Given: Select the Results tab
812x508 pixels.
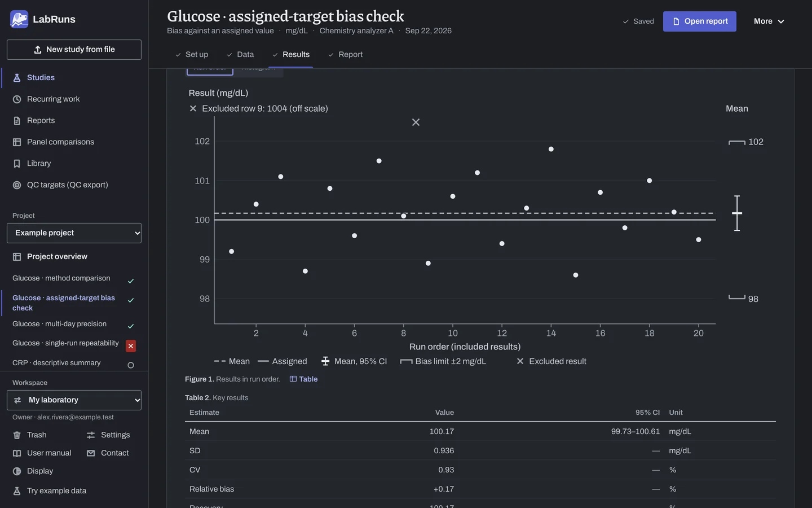Looking at the screenshot, I should pyautogui.click(x=291, y=55).
